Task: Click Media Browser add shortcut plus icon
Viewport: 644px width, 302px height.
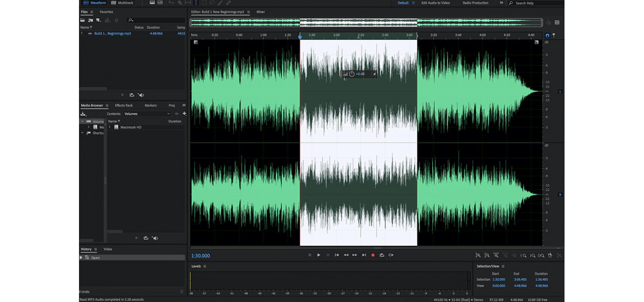Action: pyautogui.click(x=185, y=114)
